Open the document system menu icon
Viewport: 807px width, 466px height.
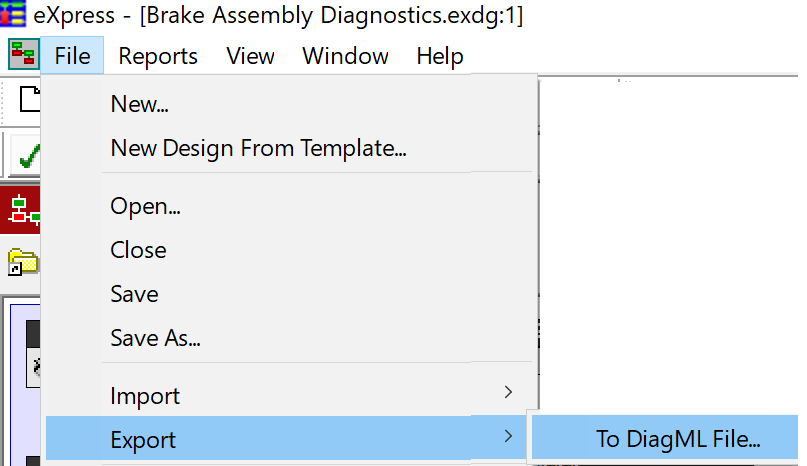tap(24, 54)
